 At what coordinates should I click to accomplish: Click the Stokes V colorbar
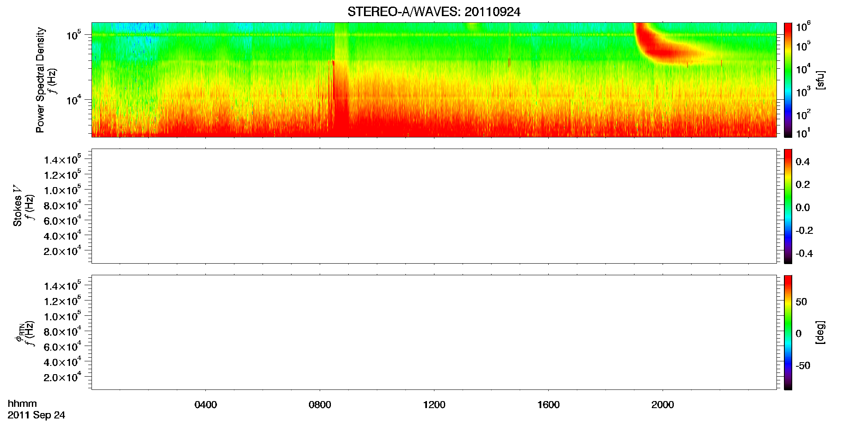[x=788, y=206]
